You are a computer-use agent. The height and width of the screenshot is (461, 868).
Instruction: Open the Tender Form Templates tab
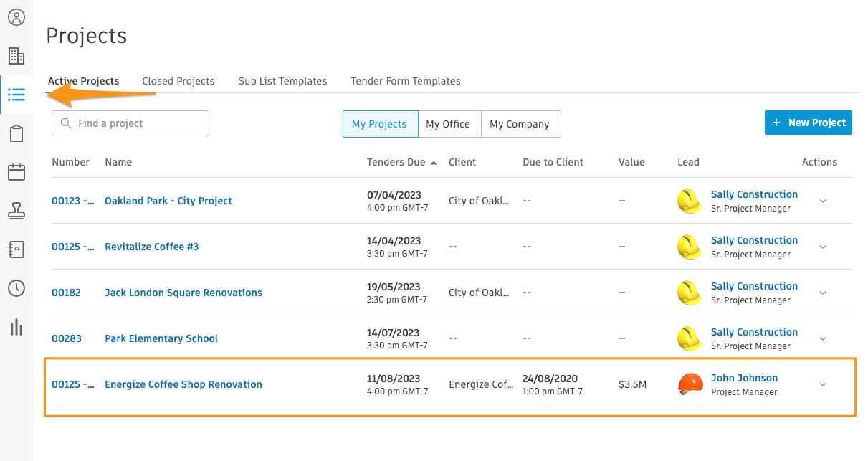[x=406, y=81]
